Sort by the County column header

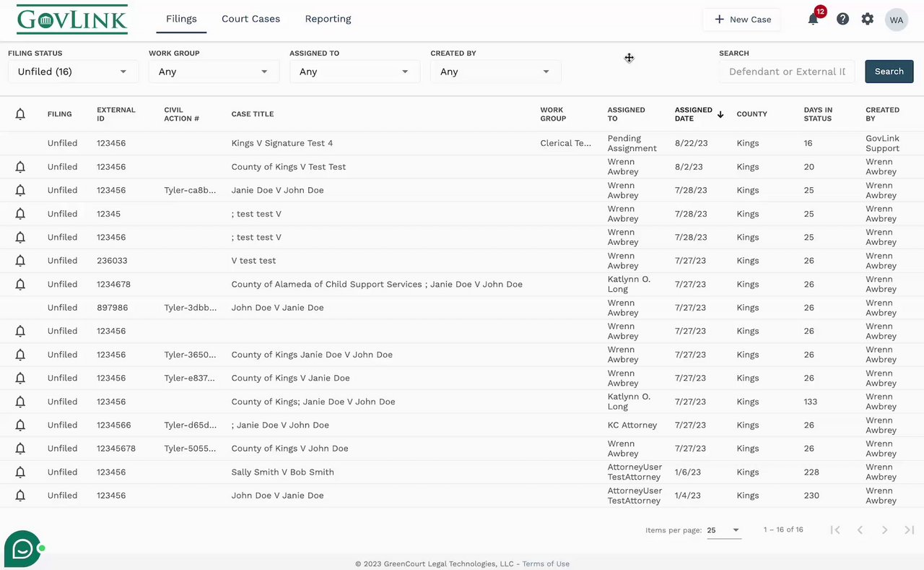[x=751, y=114]
